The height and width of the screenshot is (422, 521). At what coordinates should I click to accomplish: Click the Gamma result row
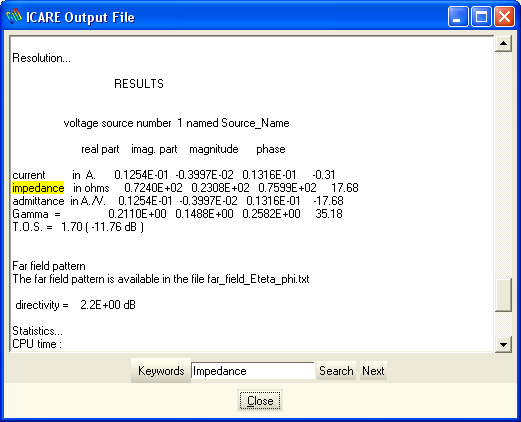pyautogui.click(x=177, y=214)
